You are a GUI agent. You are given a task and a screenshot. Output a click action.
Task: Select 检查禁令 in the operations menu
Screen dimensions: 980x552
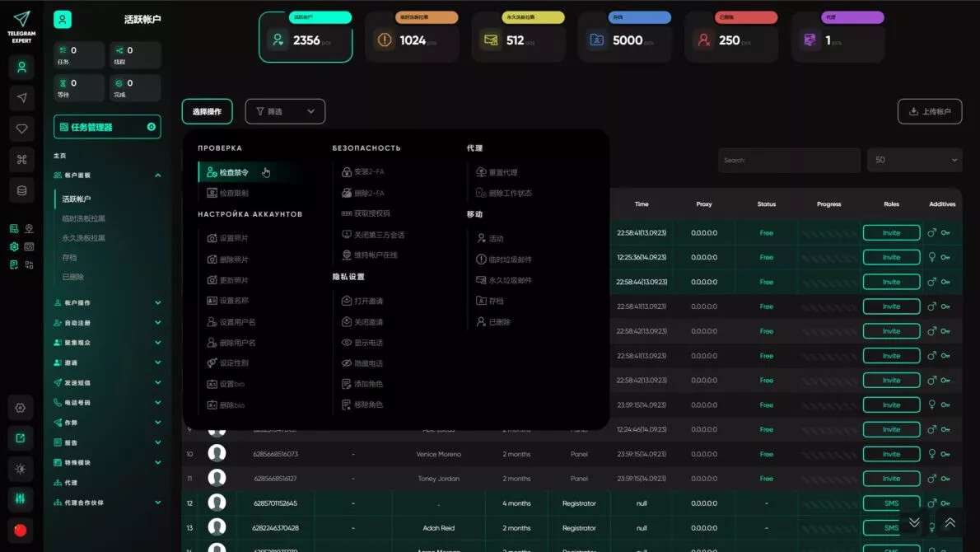(233, 172)
